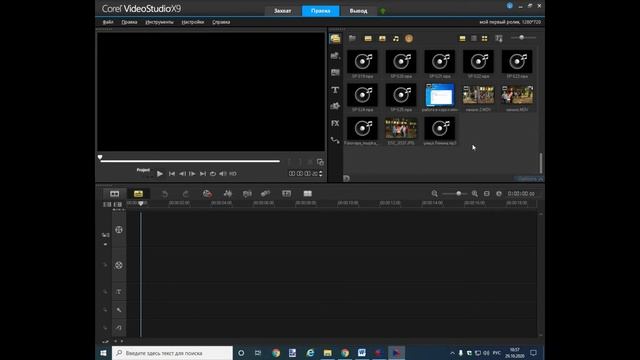Adjust the library thumbnail size slider
The height and width of the screenshot is (360, 640).
[x=523, y=38]
